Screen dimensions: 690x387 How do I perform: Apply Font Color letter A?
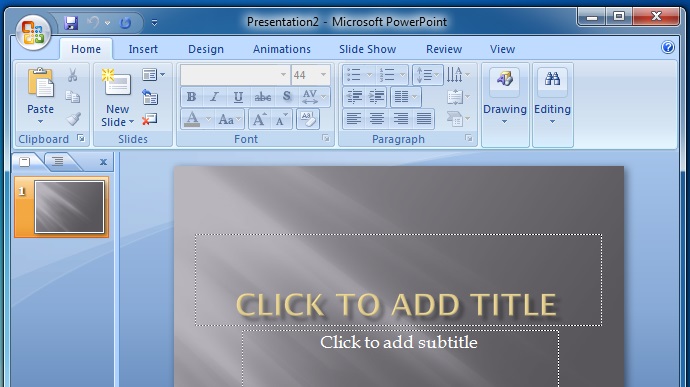(192, 119)
